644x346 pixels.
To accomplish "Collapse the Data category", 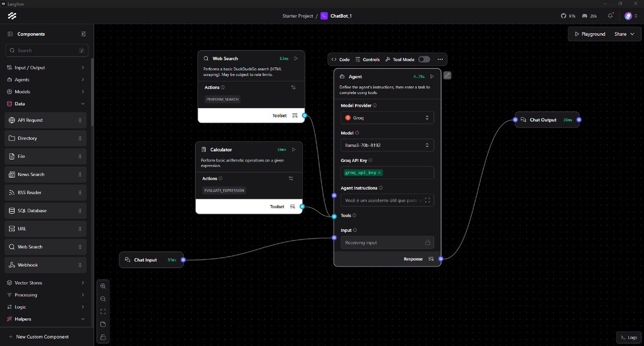I will point(46,104).
